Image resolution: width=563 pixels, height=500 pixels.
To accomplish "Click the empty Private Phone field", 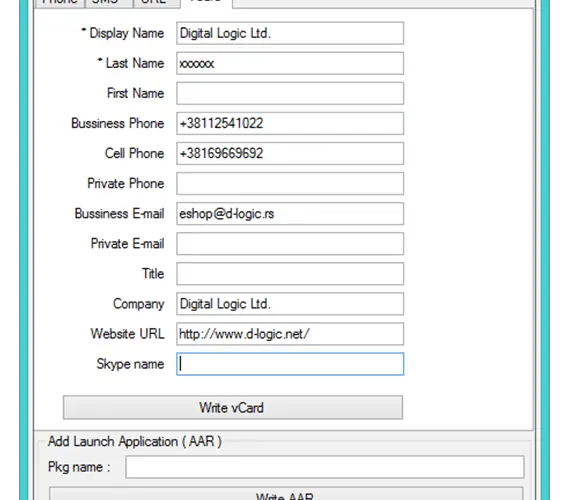I will point(290,183).
